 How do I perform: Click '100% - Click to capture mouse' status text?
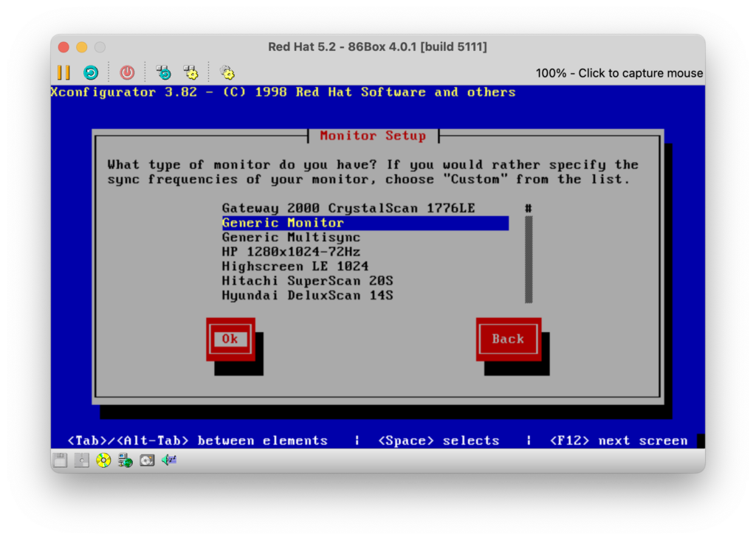(619, 73)
